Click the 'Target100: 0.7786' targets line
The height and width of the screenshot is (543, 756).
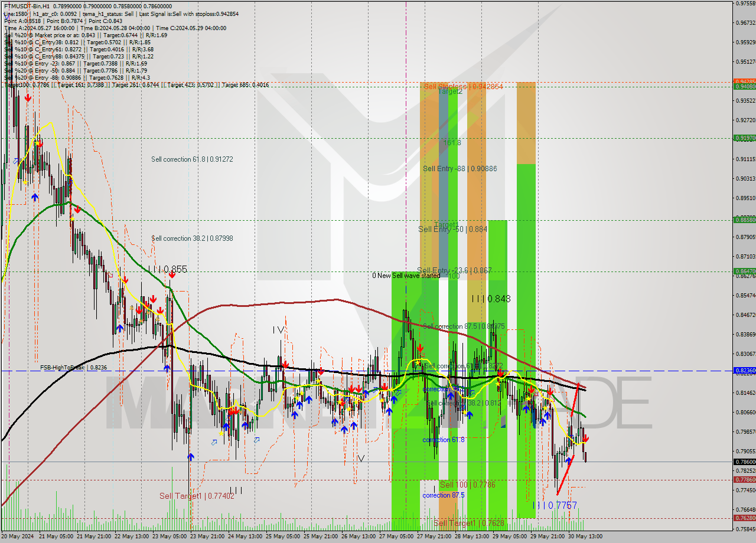pyautogui.click(x=136, y=85)
